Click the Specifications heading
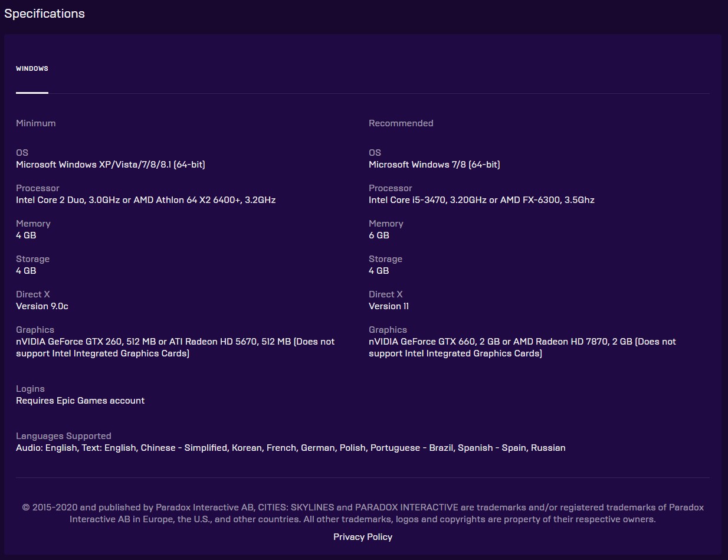The image size is (728, 560). click(44, 14)
